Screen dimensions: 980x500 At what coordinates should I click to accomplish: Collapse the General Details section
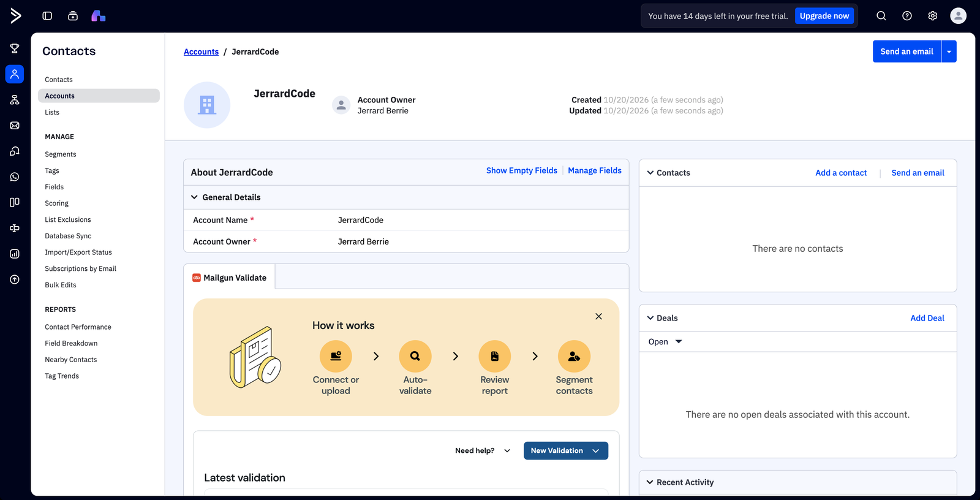pyautogui.click(x=194, y=197)
